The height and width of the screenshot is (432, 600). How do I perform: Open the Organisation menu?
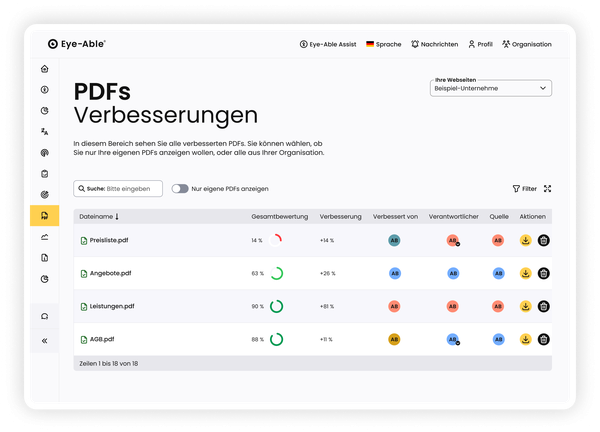click(x=527, y=44)
